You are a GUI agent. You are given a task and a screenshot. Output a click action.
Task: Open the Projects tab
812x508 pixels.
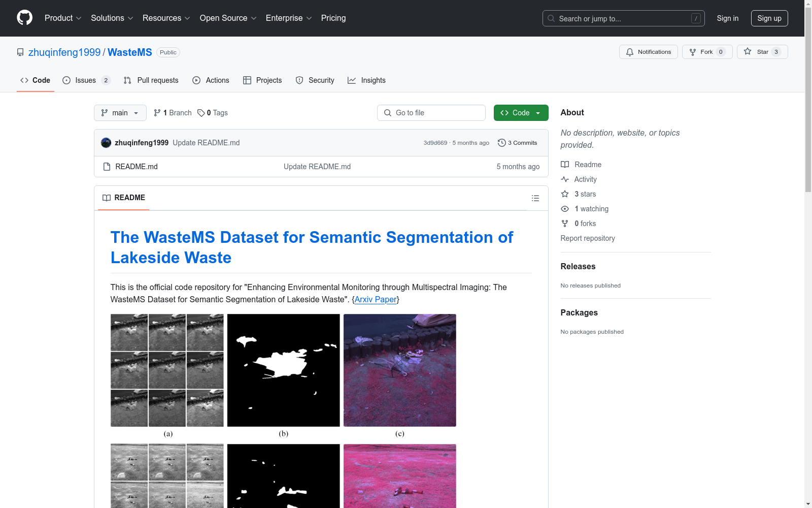262,80
